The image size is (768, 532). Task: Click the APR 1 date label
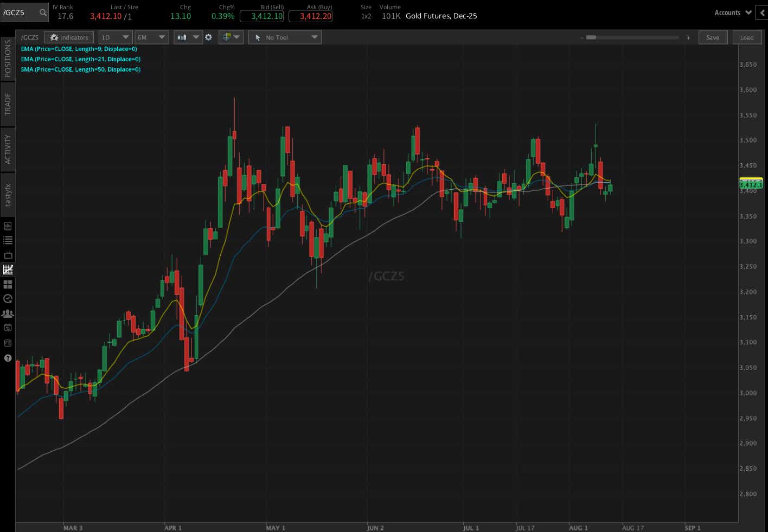(x=173, y=528)
